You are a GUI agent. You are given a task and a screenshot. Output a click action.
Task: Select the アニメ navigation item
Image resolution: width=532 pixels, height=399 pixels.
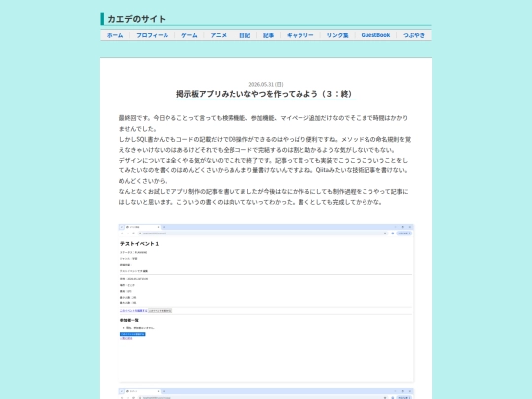tap(218, 35)
